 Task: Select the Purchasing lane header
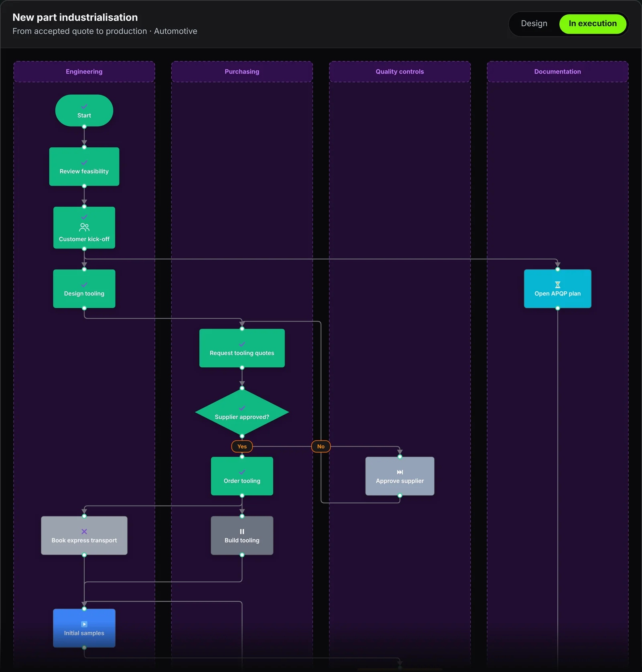pyautogui.click(x=242, y=71)
